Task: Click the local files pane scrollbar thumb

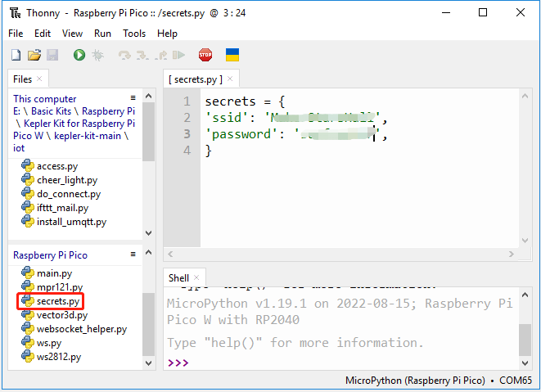Action: 149,132
